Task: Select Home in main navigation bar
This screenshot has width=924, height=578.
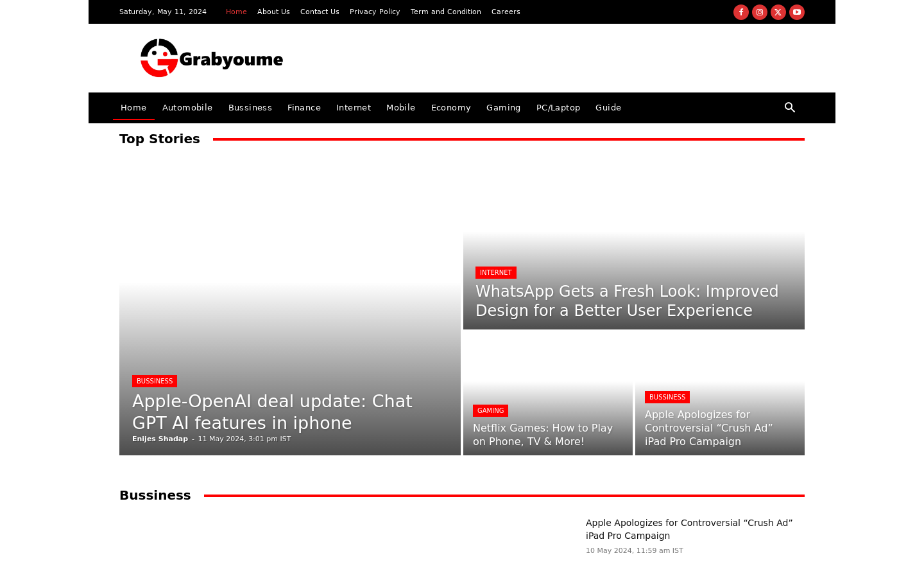Action: (x=133, y=107)
